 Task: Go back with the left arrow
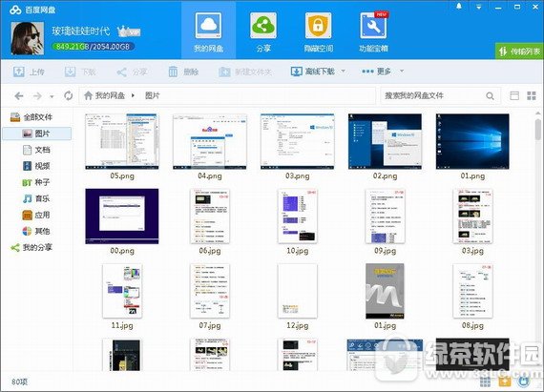pyautogui.click(x=19, y=95)
